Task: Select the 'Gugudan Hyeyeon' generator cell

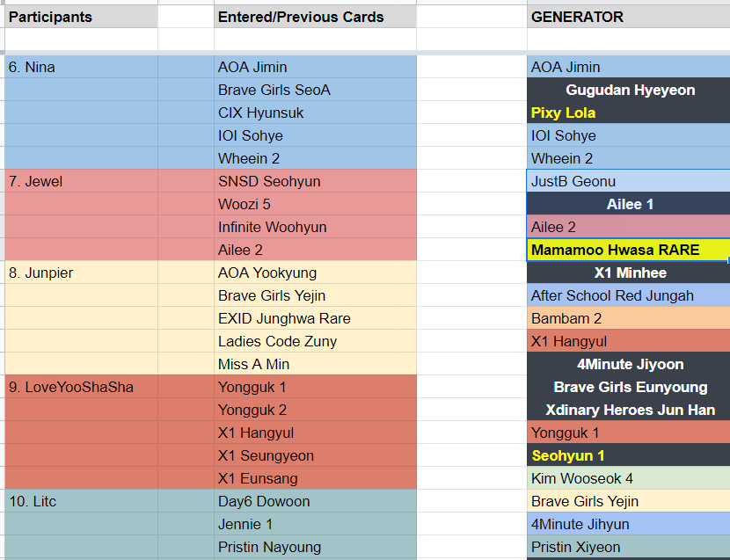Action: click(629, 90)
